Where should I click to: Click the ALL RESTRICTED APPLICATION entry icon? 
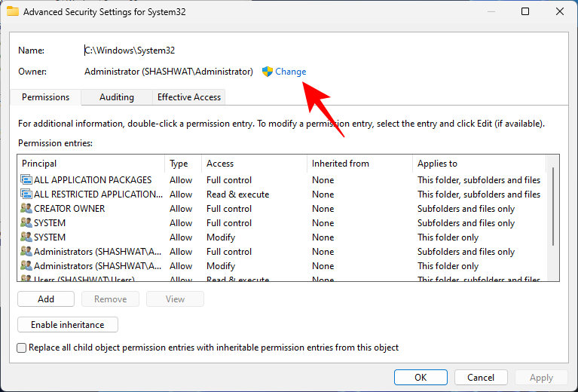26,194
